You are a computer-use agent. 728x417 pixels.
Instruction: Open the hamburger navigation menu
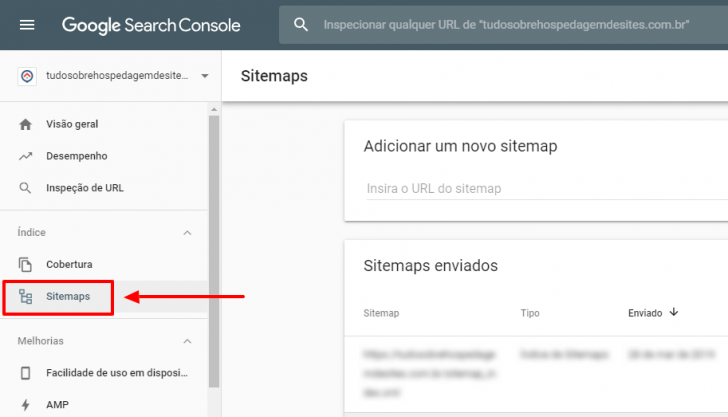(27, 25)
